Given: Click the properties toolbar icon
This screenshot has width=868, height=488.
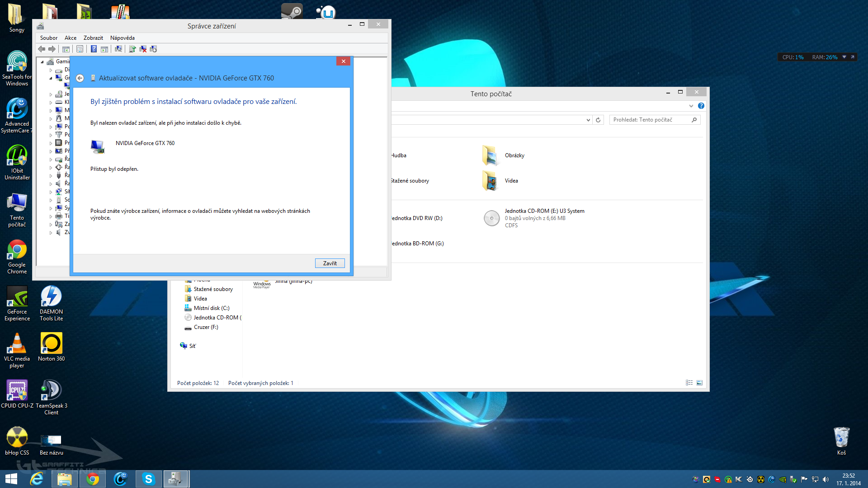Looking at the screenshot, I should 80,49.
